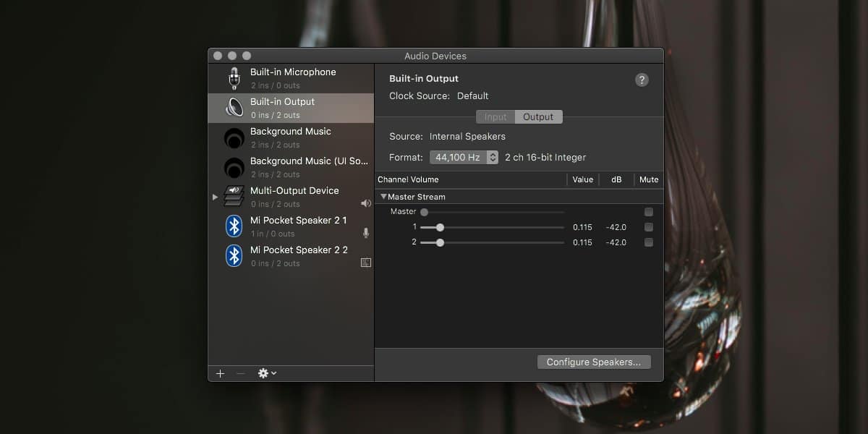Select the Built-in Microphone device icon
Viewport: 868px width, 434px height.
(x=234, y=77)
